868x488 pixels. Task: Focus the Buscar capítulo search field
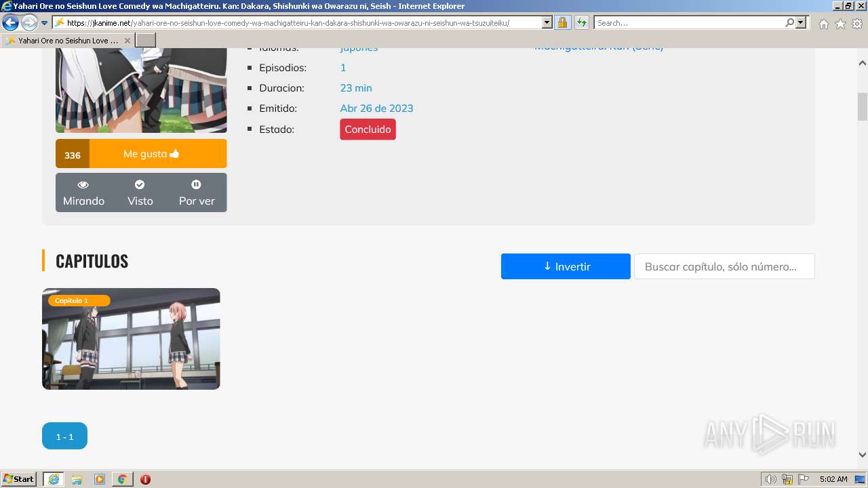[x=724, y=266]
